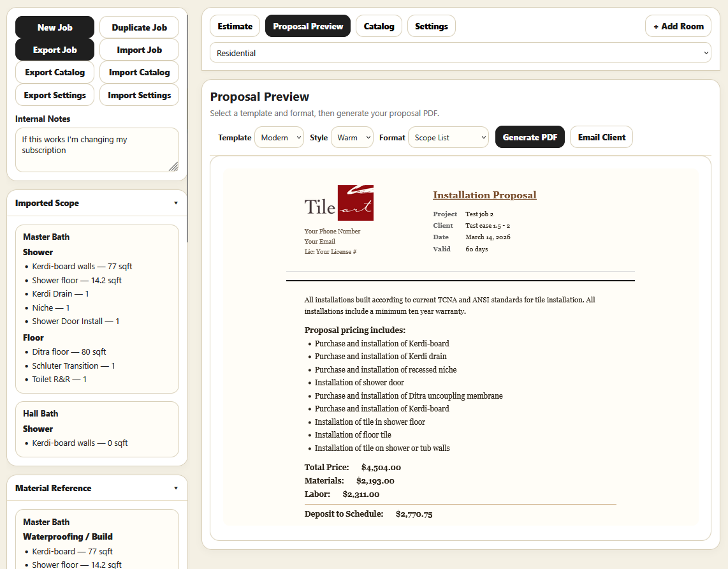Click inside the Internal Notes field
This screenshot has width=728, height=569.
97,150
